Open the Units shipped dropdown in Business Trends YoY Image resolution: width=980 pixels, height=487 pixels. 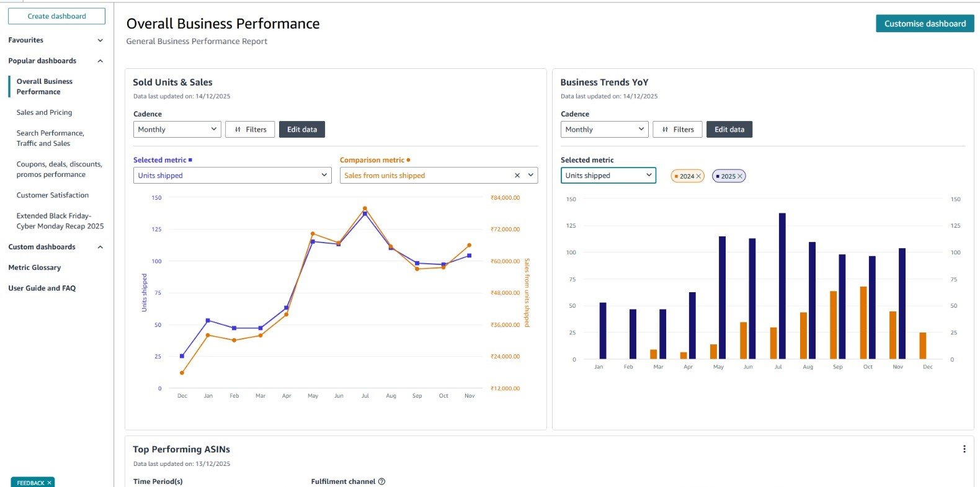click(x=608, y=176)
